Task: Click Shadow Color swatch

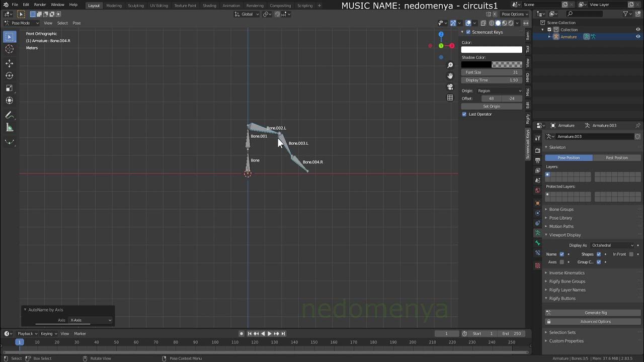Action: pos(492,64)
